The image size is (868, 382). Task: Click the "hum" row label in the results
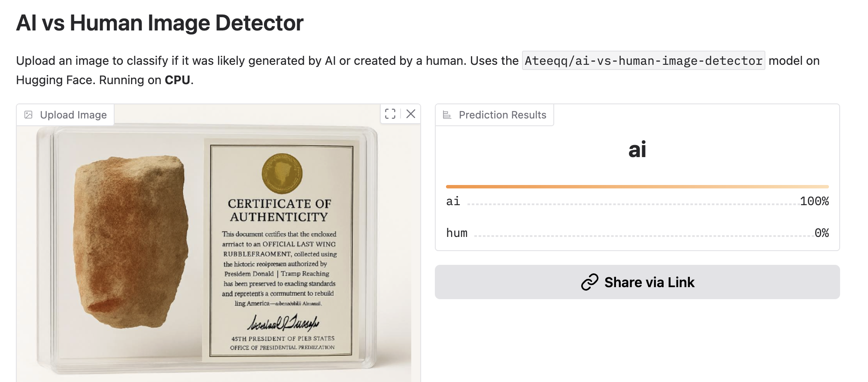(457, 233)
